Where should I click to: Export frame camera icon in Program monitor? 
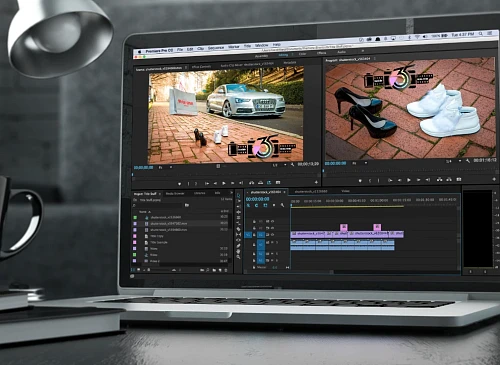pos(459,179)
